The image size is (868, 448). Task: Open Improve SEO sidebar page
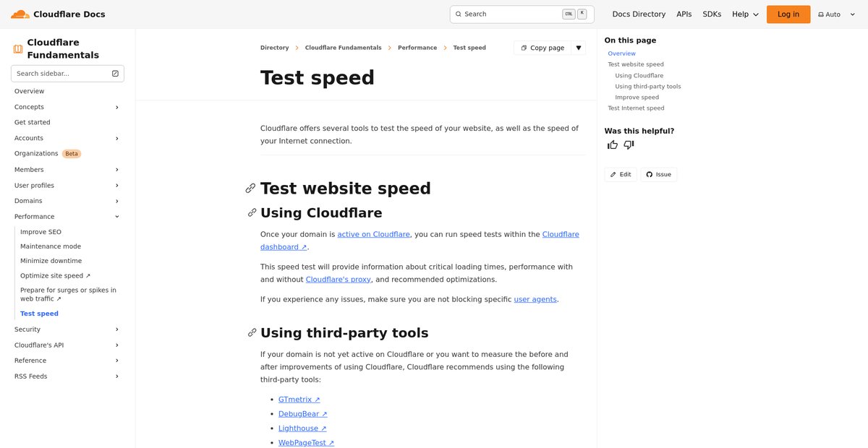pos(41,232)
